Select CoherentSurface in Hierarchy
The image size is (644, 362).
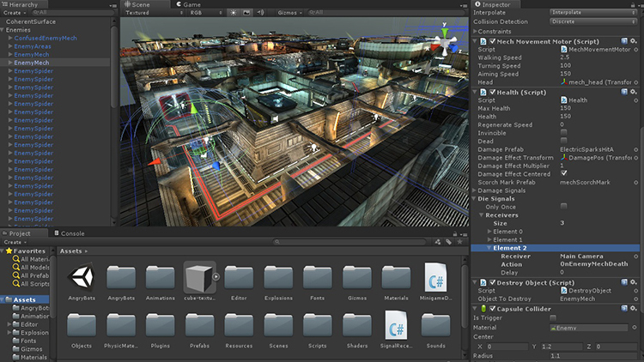[31, 21]
